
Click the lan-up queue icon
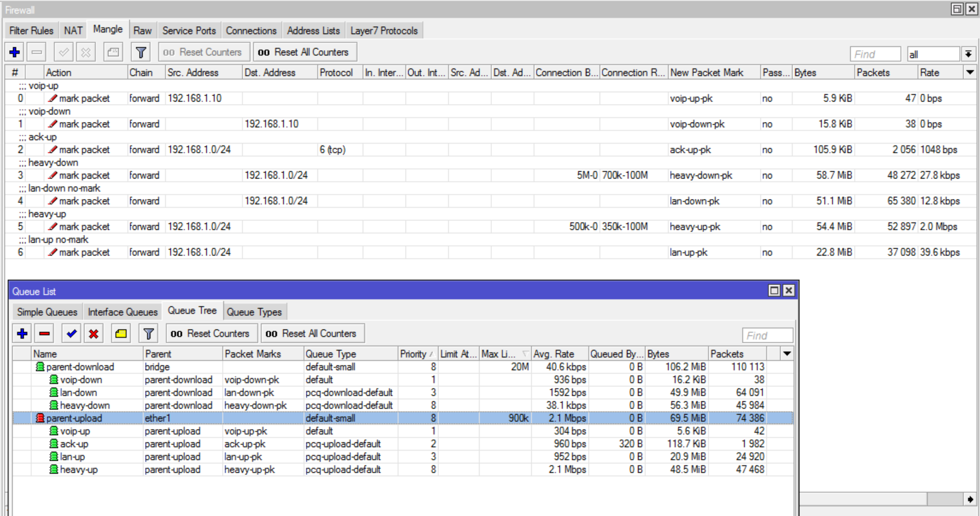pos(54,457)
